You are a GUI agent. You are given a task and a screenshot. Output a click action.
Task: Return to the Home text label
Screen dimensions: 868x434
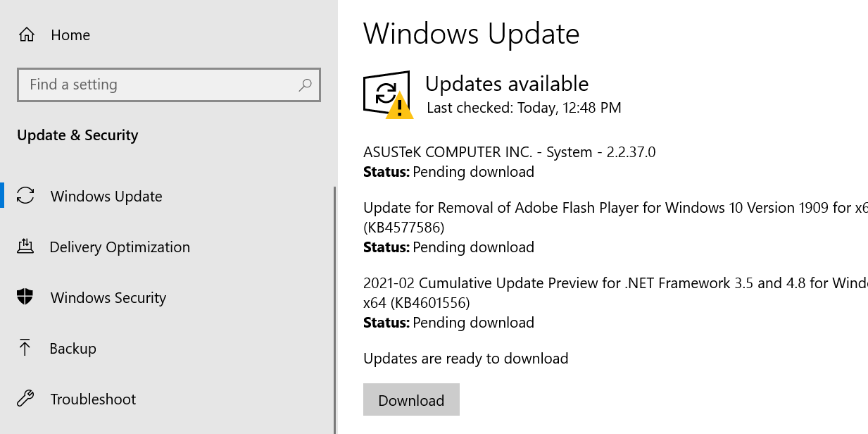click(x=70, y=35)
